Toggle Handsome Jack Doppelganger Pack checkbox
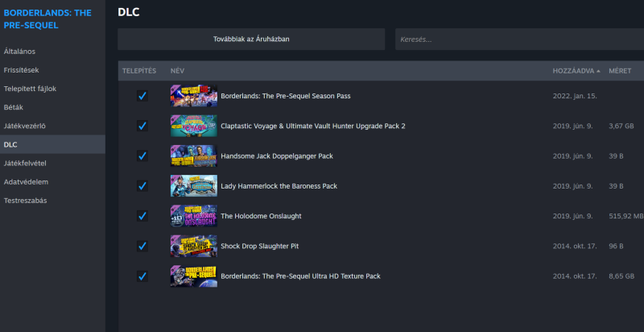This screenshot has height=332, width=644. click(x=142, y=156)
